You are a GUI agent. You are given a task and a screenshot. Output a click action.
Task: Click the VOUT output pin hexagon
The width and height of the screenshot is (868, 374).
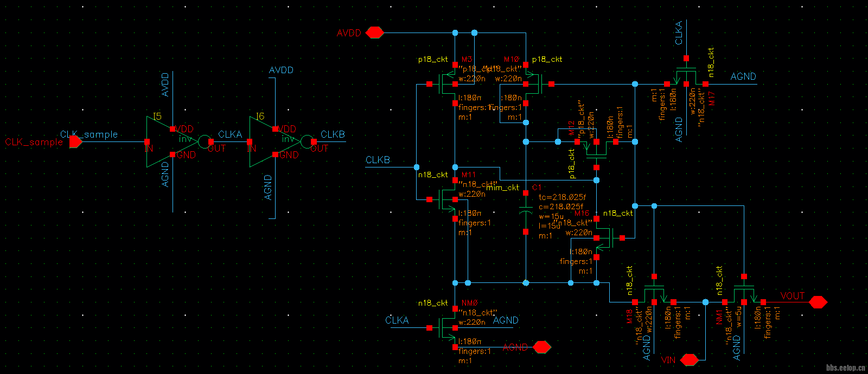point(818,302)
